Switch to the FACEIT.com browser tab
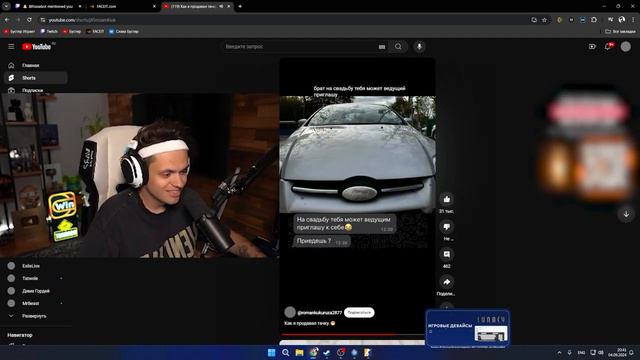640x360 pixels. point(122,7)
